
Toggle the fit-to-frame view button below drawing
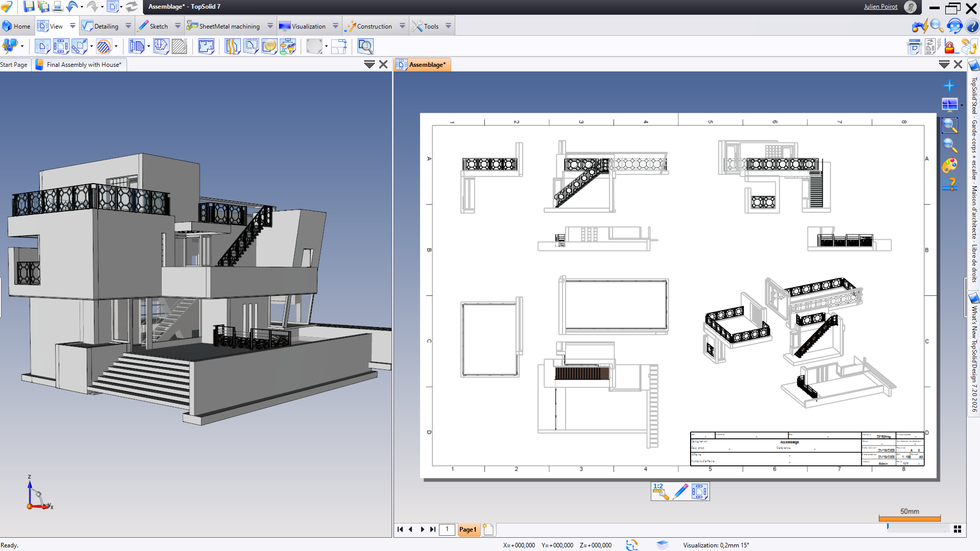point(699,491)
